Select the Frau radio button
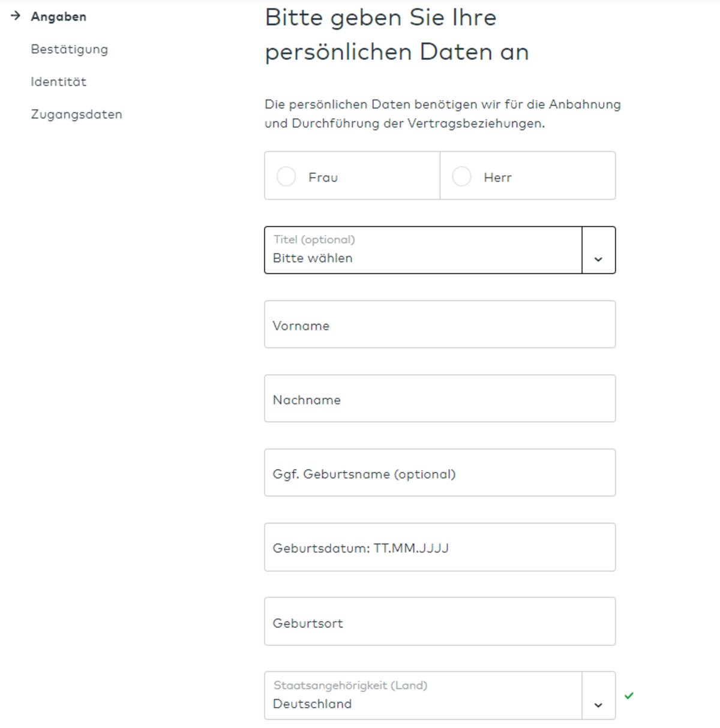 (x=286, y=176)
